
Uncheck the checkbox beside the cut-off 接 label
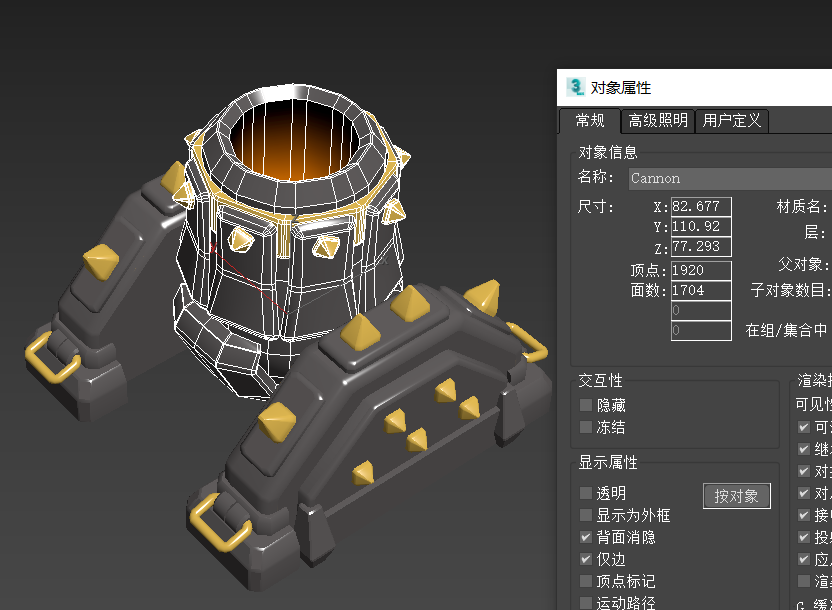[804, 515]
